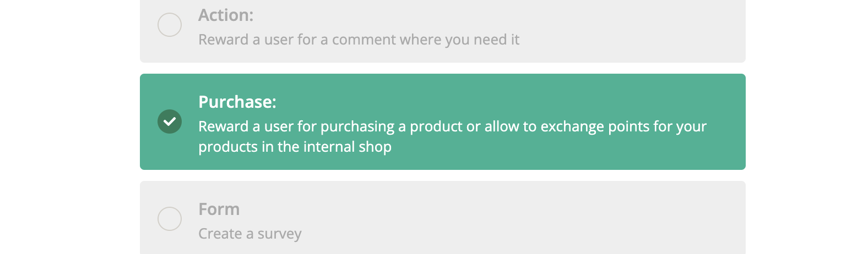Click the white checkmark in the green card
Viewport: 868px width, 254px height.
pyautogui.click(x=170, y=122)
